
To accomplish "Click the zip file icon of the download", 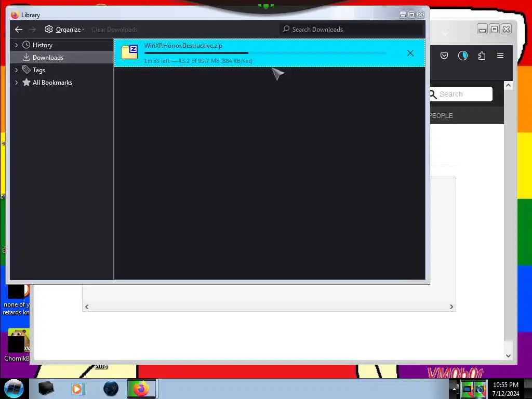I will click(x=129, y=52).
